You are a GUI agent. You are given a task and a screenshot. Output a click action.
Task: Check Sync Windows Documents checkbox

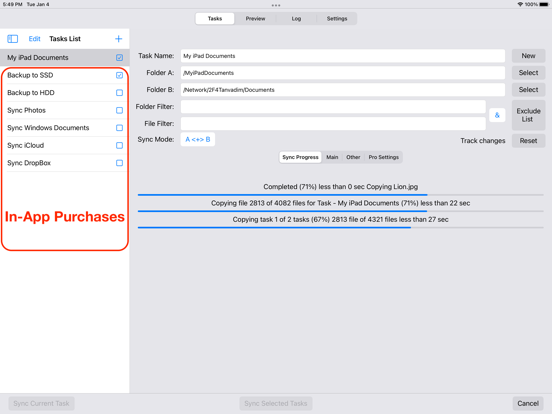[120, 128]
